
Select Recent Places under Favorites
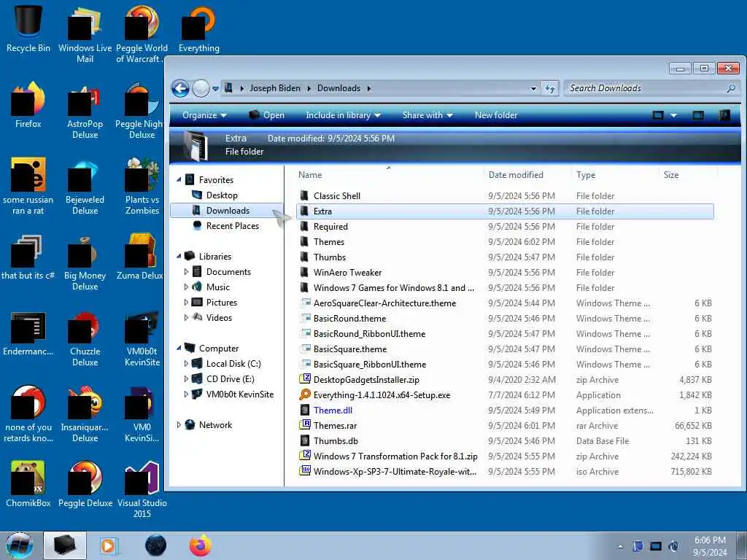click(233, 226)
